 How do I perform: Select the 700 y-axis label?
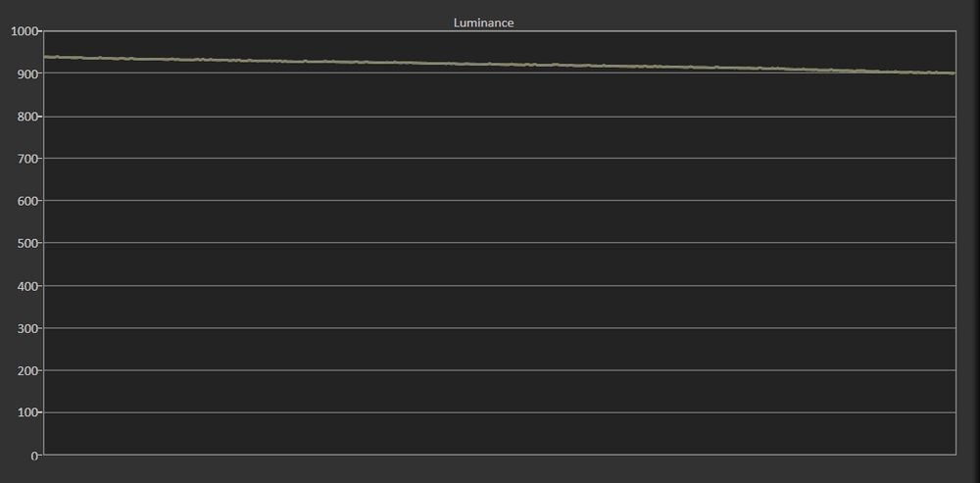[x=25, y=159]
